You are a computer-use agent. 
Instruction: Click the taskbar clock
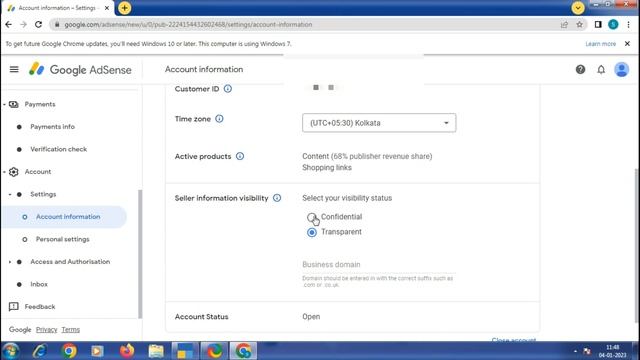tap(612, 351)
